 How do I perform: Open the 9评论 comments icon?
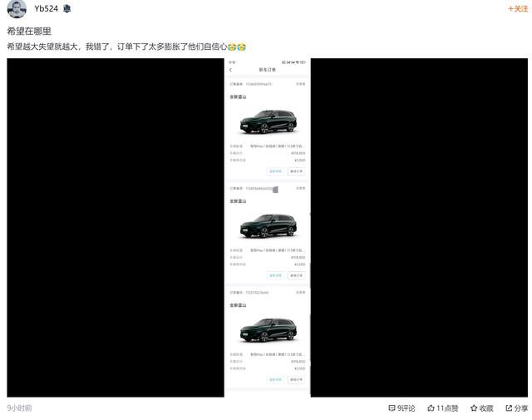tap(392, 408)
